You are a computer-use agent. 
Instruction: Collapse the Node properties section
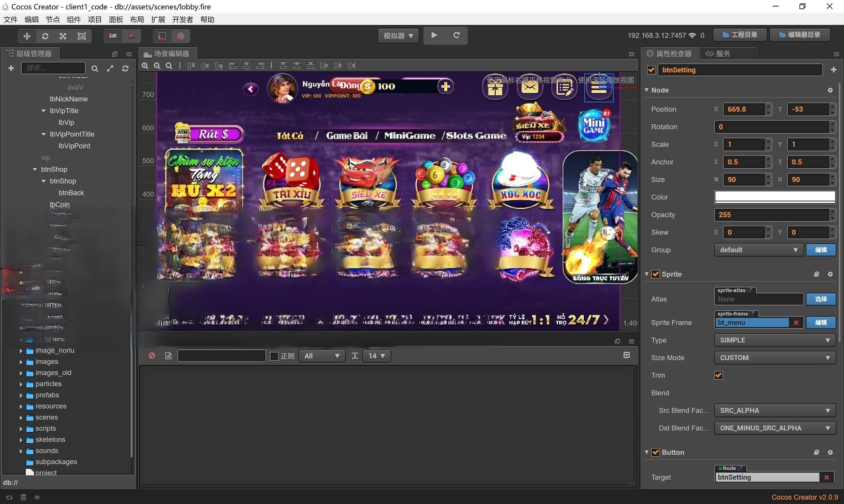click(x=647, y=90)
